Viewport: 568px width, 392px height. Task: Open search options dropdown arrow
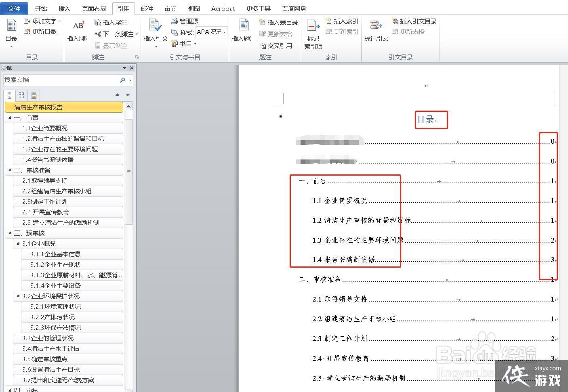click(130, 80)
